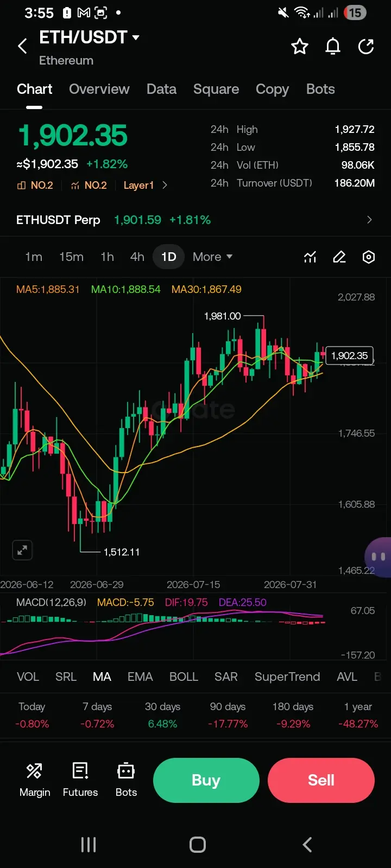This screenshot has width=391, height=868.
Task: Tap the 1 year -48.27% performance
Action: tap(358, 715)
